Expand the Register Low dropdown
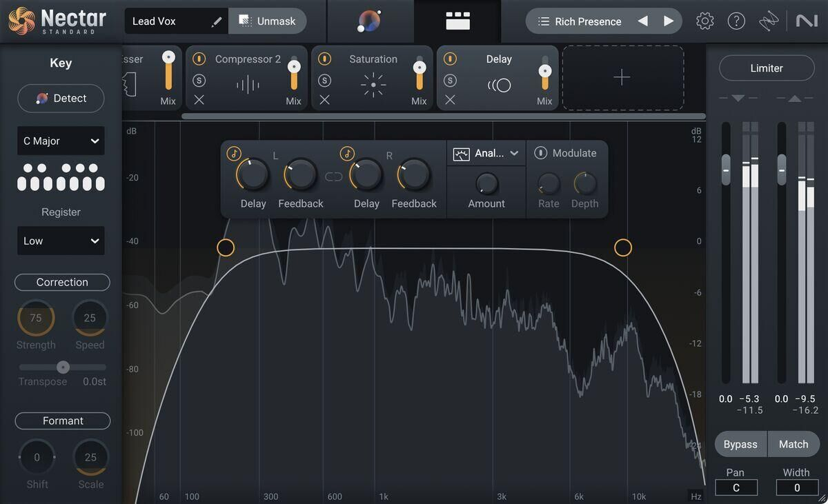The height and width of the screenshot is (504, 828). click(x=61, y=241)
